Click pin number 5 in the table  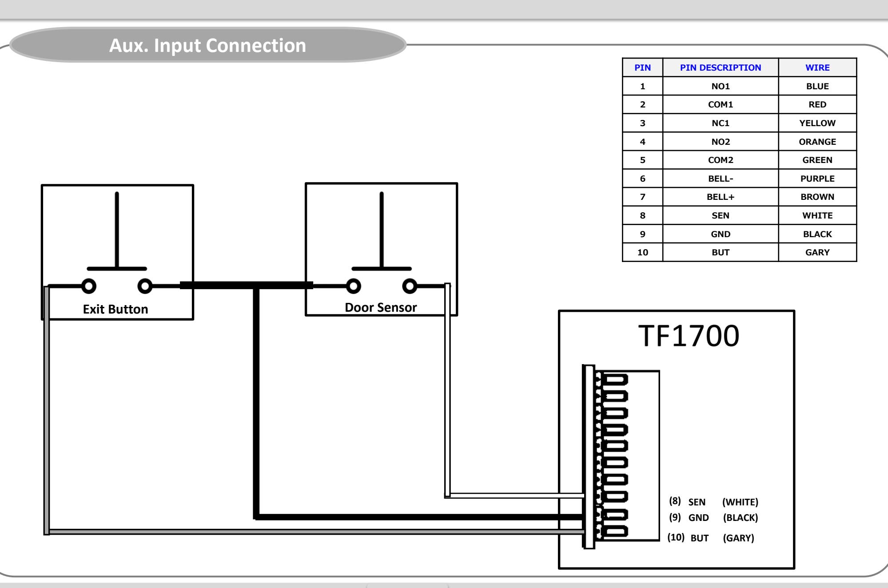tap(642, 160)
